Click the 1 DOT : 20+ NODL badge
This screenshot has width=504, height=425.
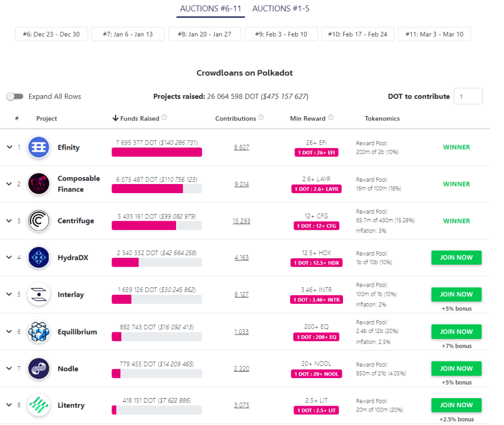pyautogui.click(x=316, y=374)
